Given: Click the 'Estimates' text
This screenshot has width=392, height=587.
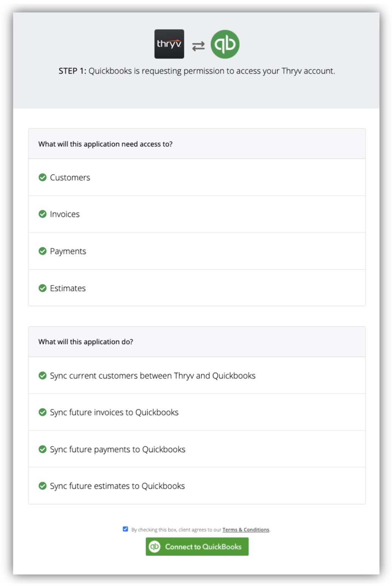Looking at the screenshot, I should click(68, 288).
